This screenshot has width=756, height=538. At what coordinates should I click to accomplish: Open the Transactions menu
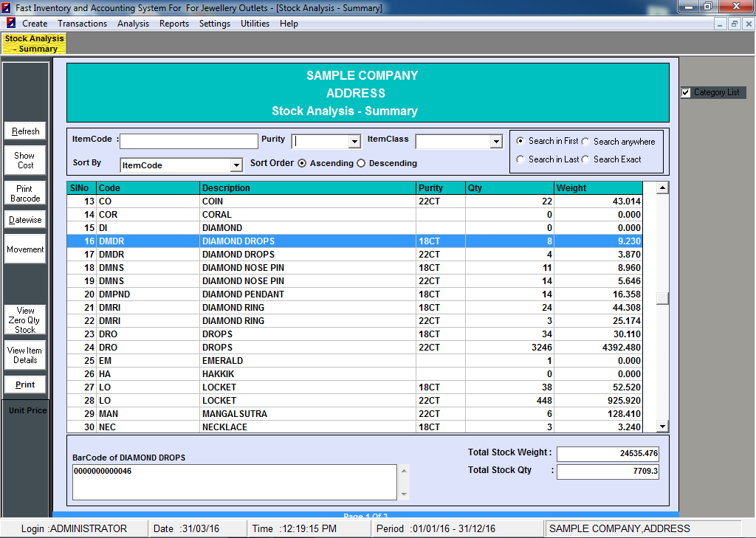(x=82, y=24)
